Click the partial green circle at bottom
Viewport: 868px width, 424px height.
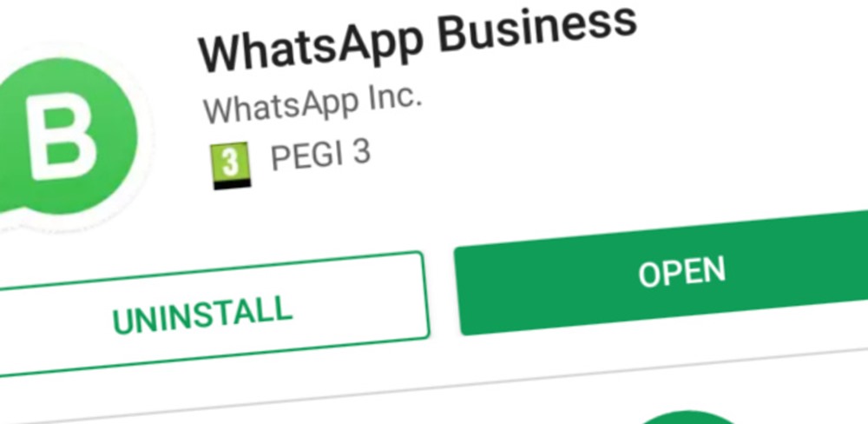(689, 417)
